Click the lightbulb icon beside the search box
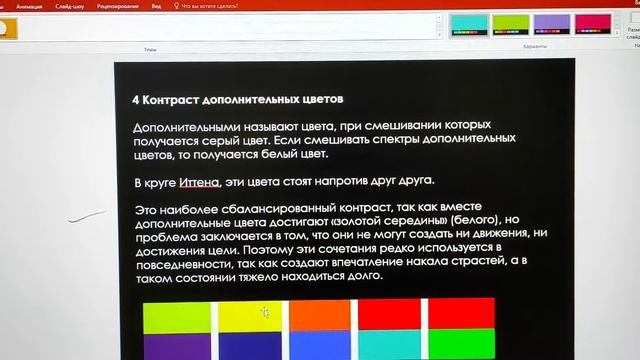 (x=176, y=6)
